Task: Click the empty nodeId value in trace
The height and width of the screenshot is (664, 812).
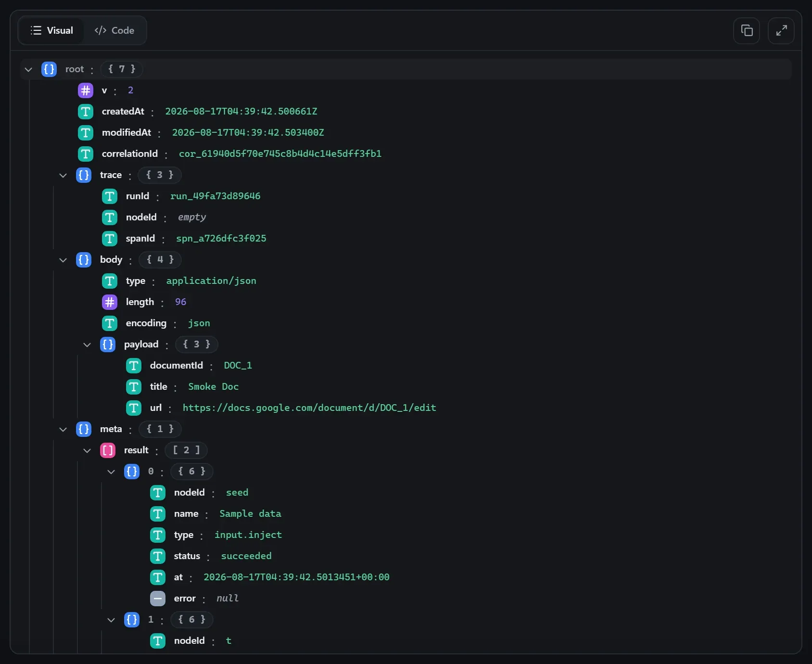Action: (192, 217)
